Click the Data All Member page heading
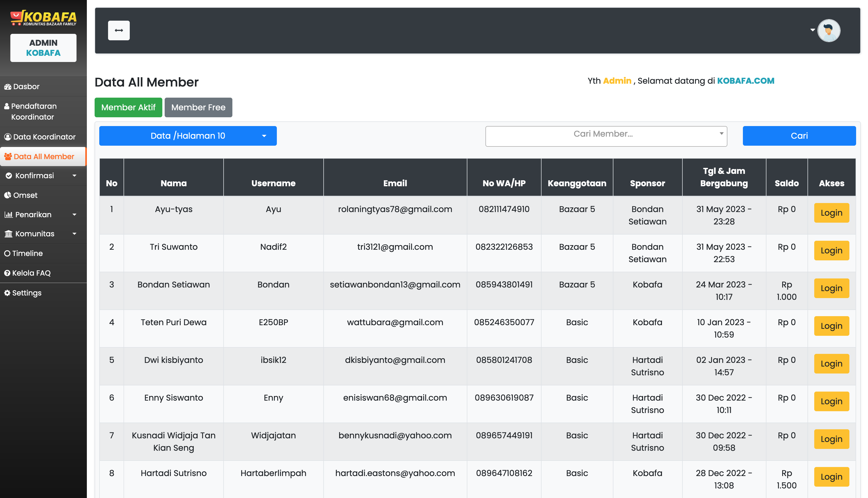This screenshot has height=498, width=868. point(147,82)
